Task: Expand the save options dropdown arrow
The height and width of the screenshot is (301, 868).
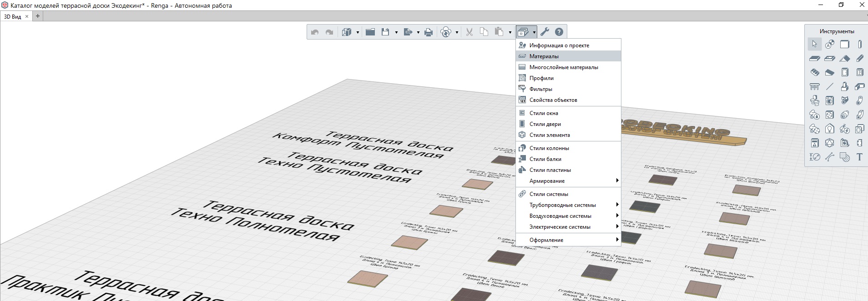Action: tap(396, 32)
